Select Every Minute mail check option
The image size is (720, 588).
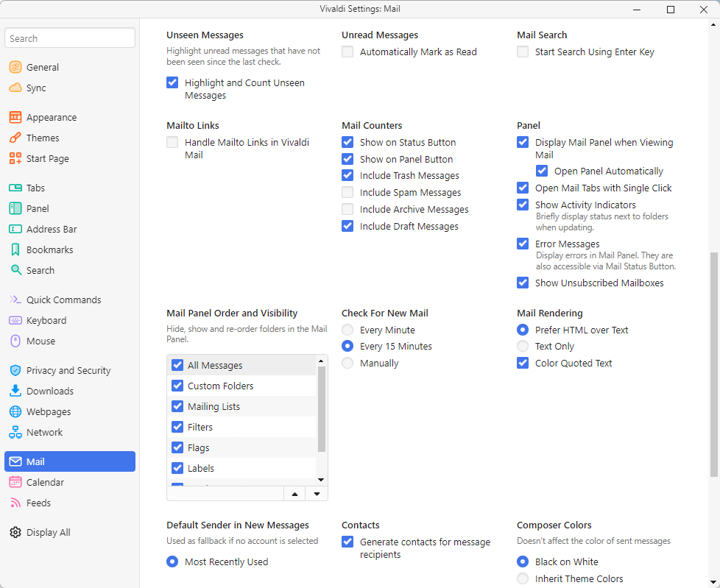pos(347,330)
